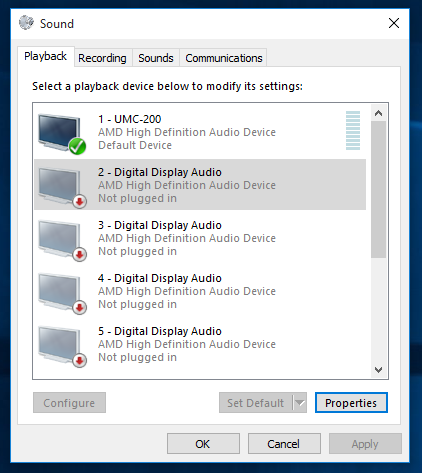The height and width of the screenshot is (473, 422).
Task: Click the monitor icon for 4 - Digital Display Audio
Action: (x=59, y=292)
